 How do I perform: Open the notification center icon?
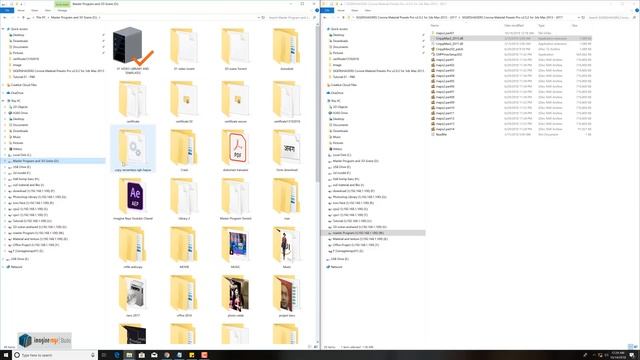(x=632, y=356)
